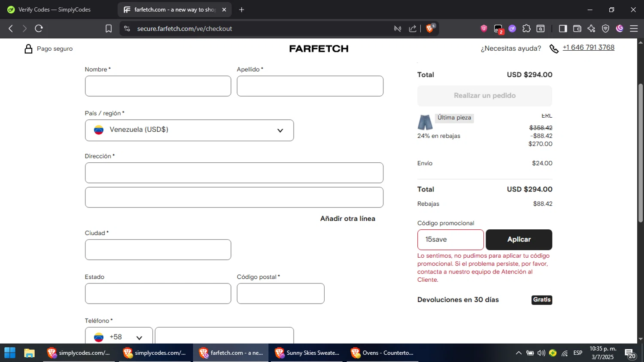Open Brave Wallet
Screen dimensions: 644x362
[577, 28]
